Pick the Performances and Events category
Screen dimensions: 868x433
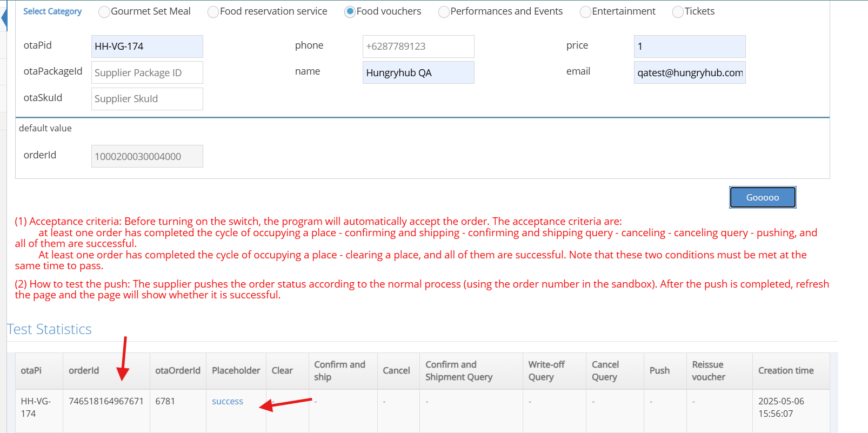click(x=444, y=12)
